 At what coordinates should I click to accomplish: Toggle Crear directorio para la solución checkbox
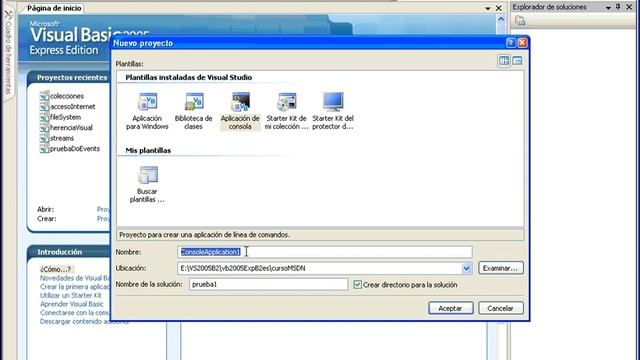[358, 284]
